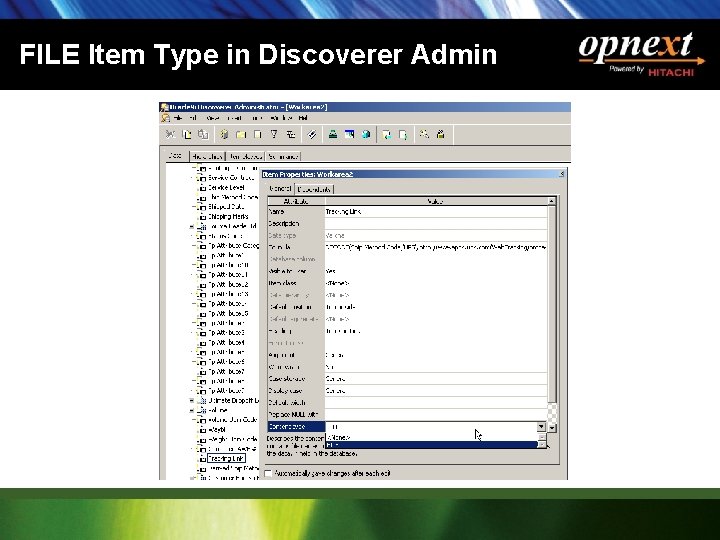Screen dimensions: 720x540
Task: Click the globe toolbar icon
Action: tap(366, 134)
